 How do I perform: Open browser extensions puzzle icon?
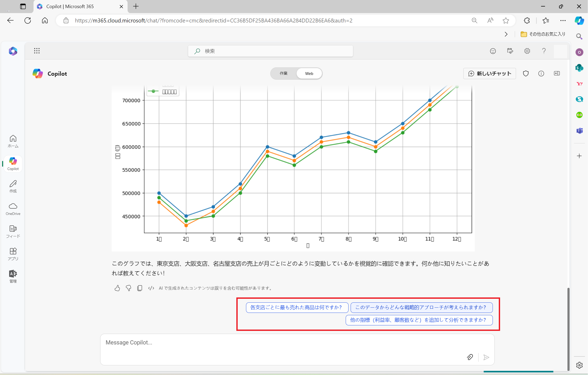pos(527,20)
